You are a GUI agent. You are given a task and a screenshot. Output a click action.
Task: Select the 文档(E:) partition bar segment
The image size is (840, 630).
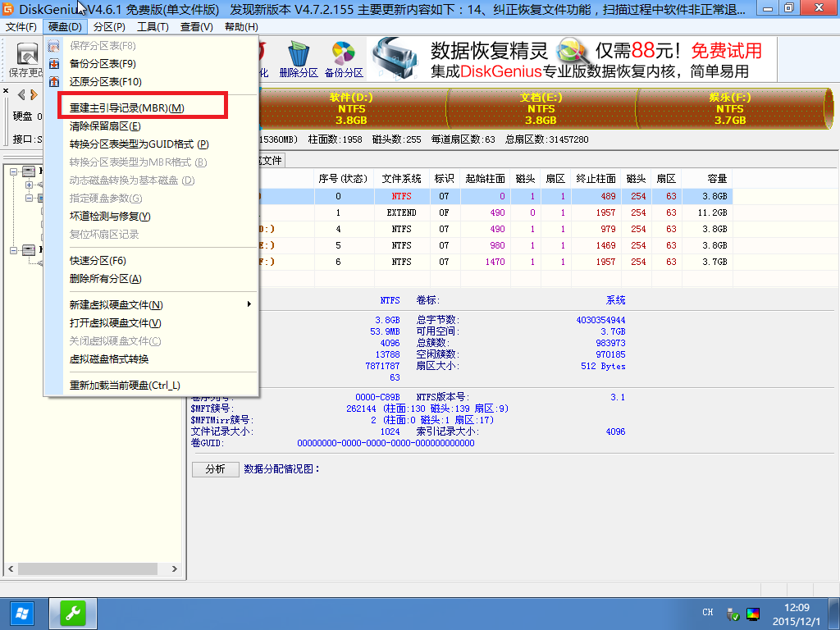[541, 108]
